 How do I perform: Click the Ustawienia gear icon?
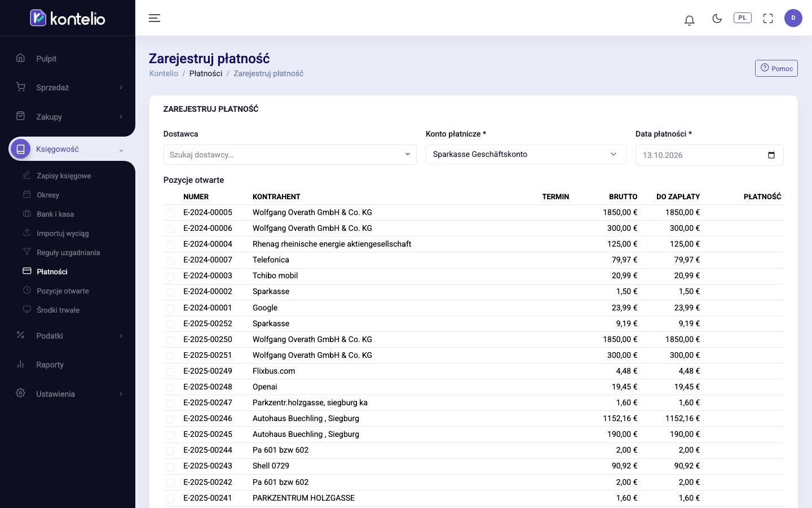(20, 393)
